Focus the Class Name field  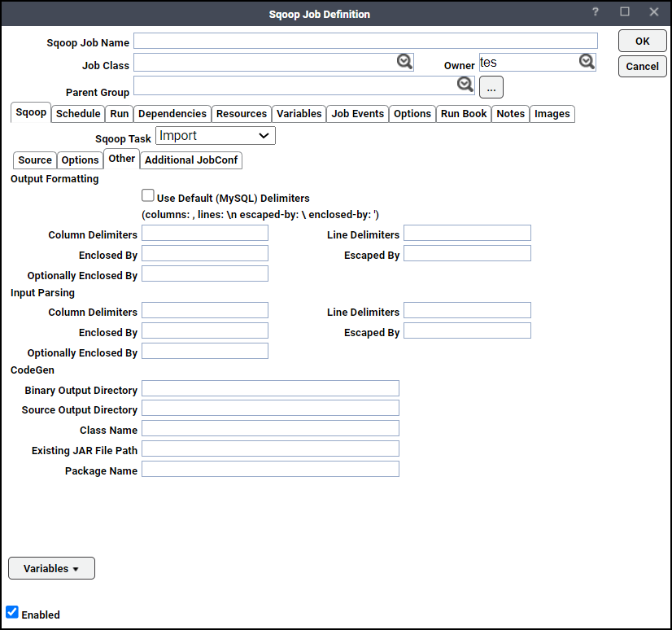click(x=270, y=428)
